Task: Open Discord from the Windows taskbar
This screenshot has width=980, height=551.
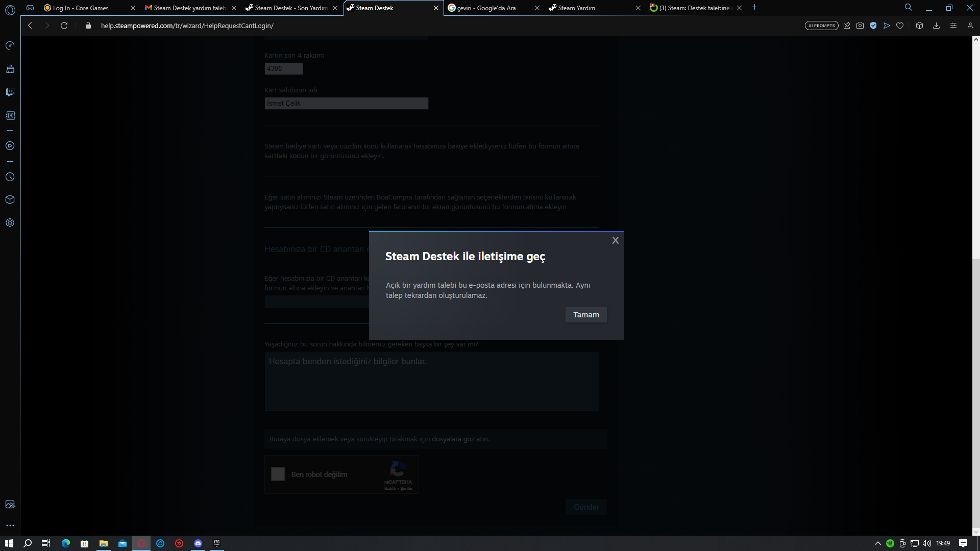Action: pos(198,543)
